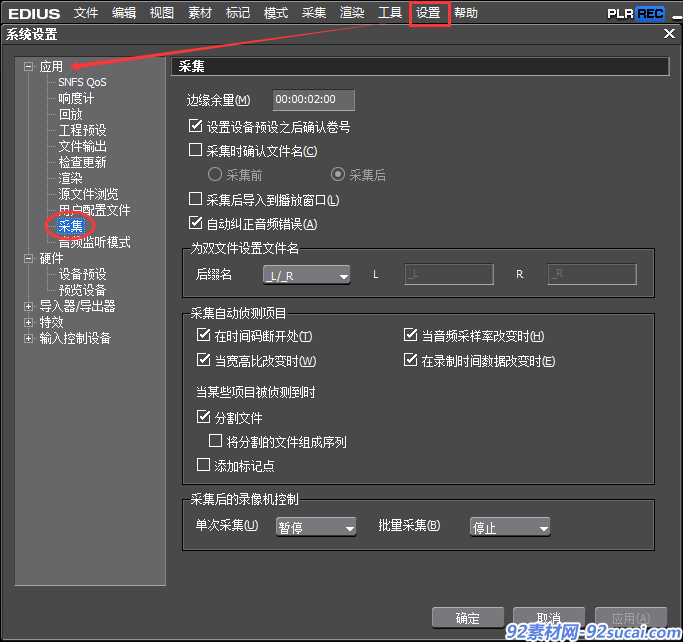Enable 添加标记点 checkbox
The height and width of the screenshot is (642, 683).
[x=203, y=465]
